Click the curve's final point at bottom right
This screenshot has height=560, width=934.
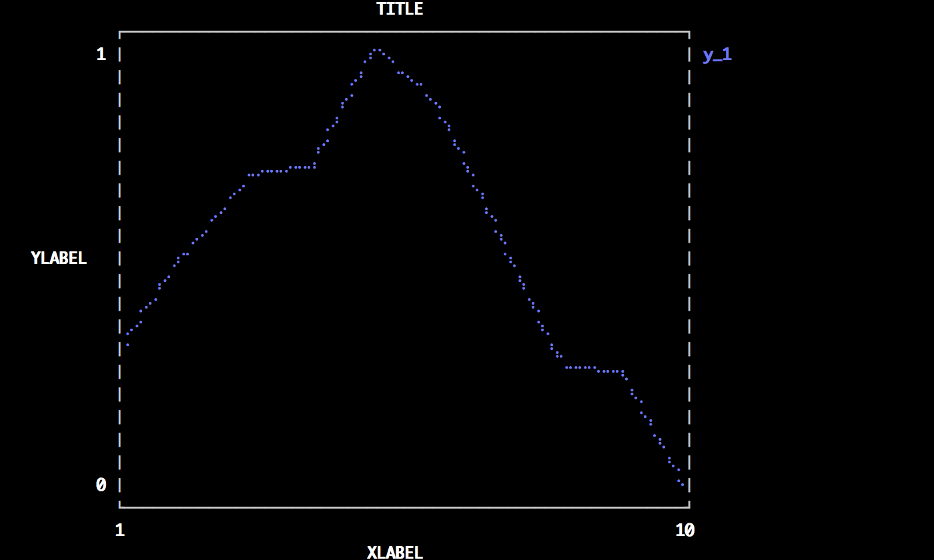tap(682, 485)
